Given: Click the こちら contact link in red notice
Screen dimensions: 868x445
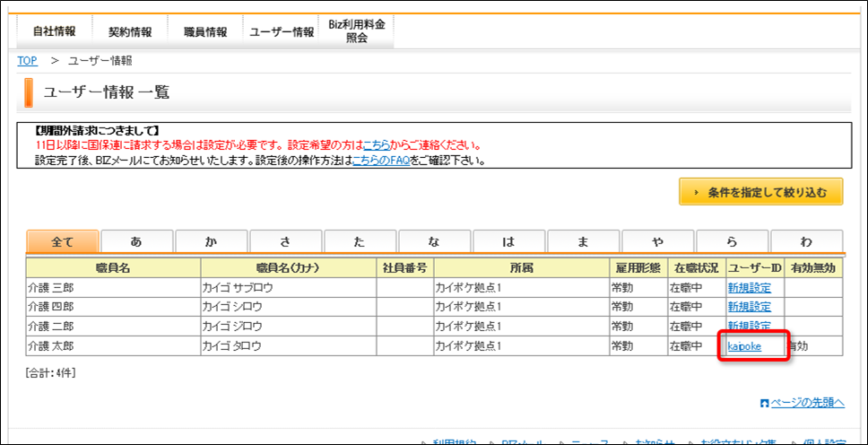Looking at the screenshot, I should coord(377,147).
